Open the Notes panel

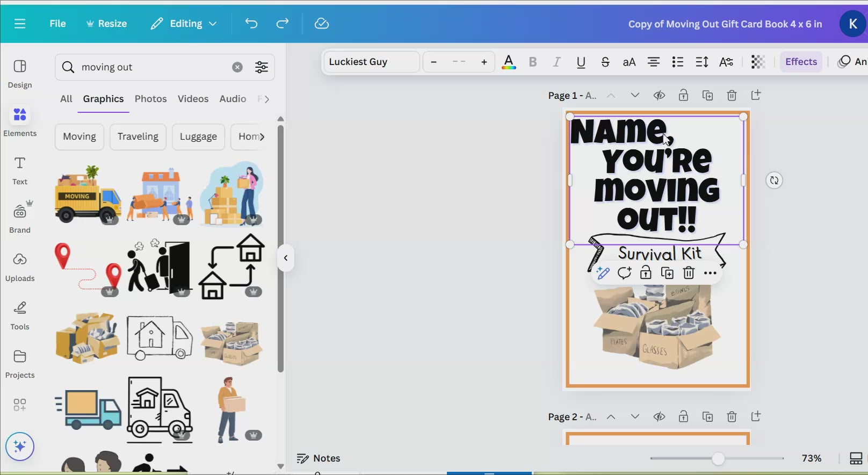(319, 458)
